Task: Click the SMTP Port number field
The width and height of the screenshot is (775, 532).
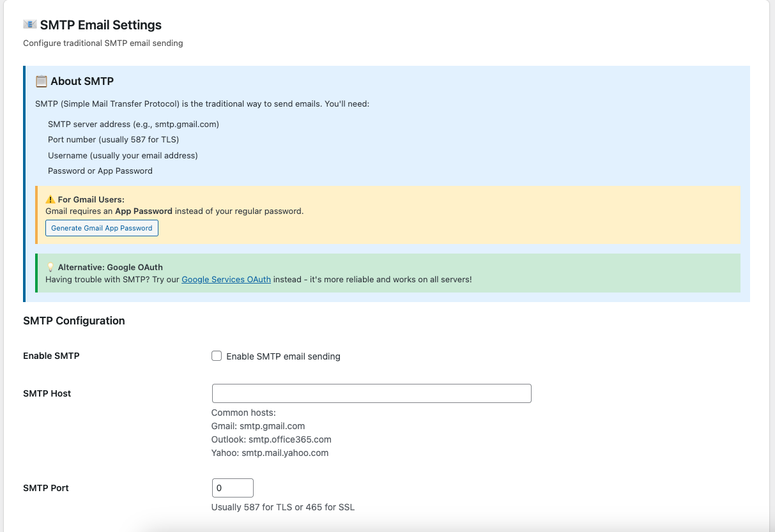Action: [232, 487]
